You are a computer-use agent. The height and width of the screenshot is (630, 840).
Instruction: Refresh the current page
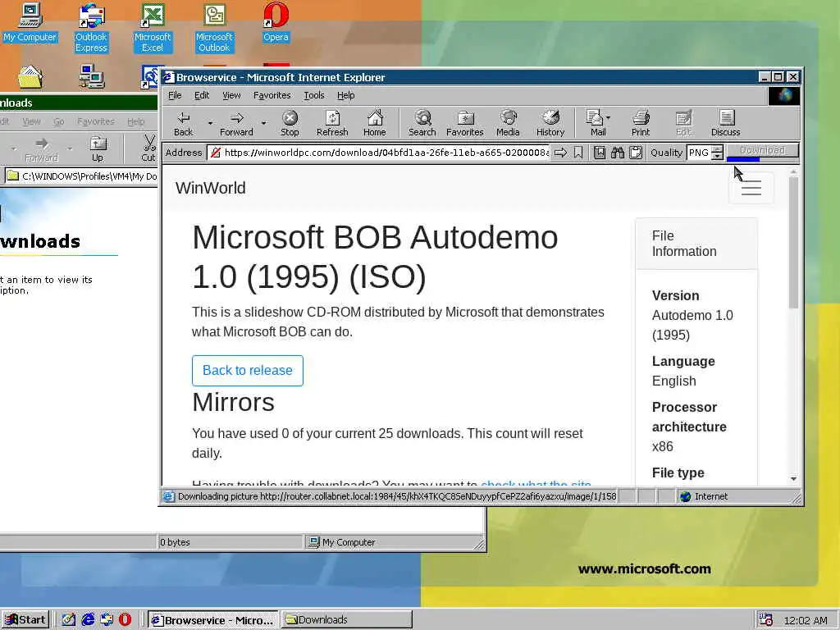[x=332, y=124]
